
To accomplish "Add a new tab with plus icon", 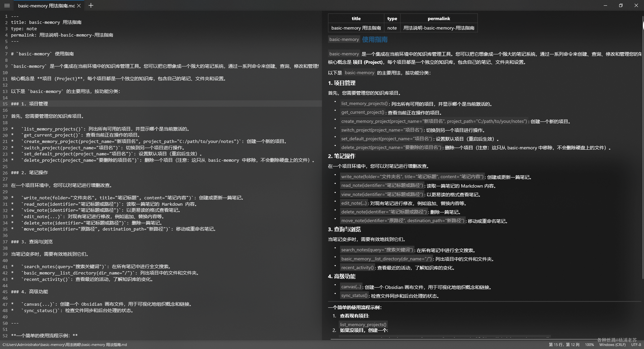I will [x=91, y=5].
